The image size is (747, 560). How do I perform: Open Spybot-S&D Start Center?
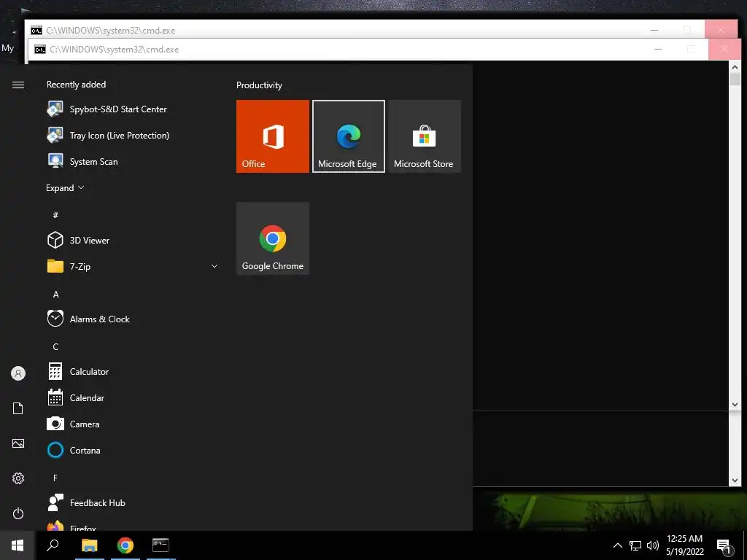pyautogui.click(x=133, y=109)
